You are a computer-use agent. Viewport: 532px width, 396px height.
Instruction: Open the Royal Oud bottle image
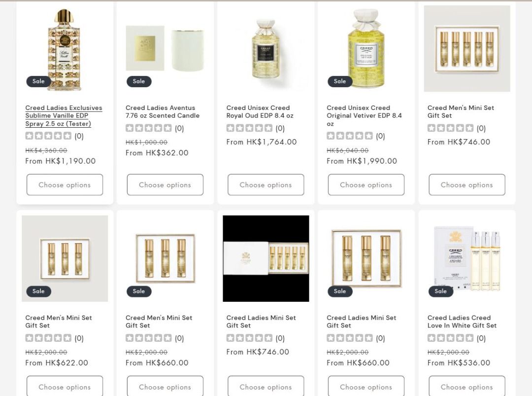click(x=266, y=48)
